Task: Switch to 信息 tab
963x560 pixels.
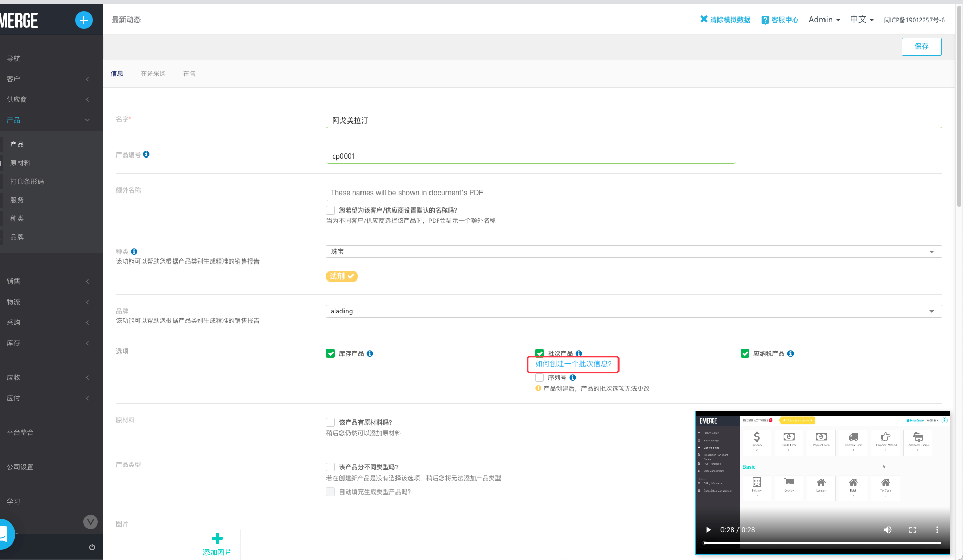Action: tap(117, 74)
